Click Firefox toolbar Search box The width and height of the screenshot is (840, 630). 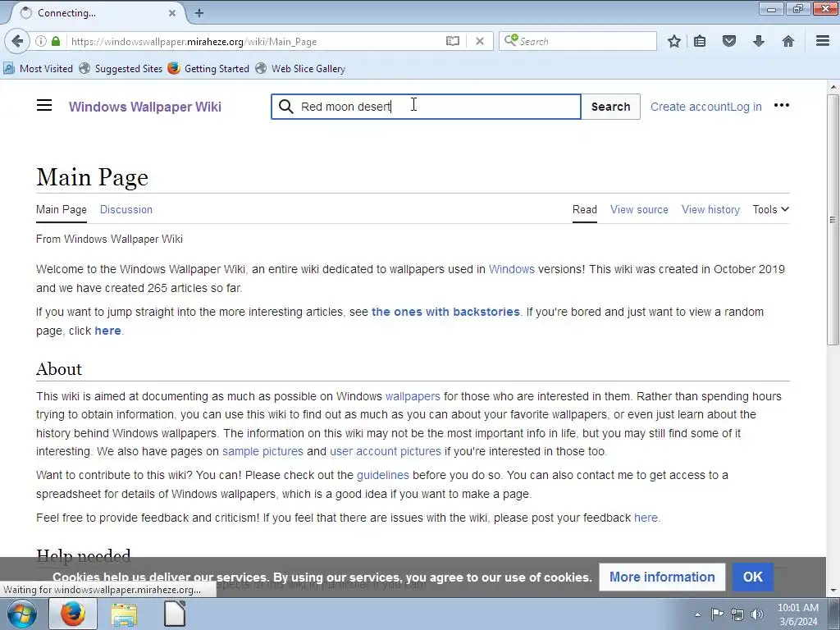[x=577, y=41]
